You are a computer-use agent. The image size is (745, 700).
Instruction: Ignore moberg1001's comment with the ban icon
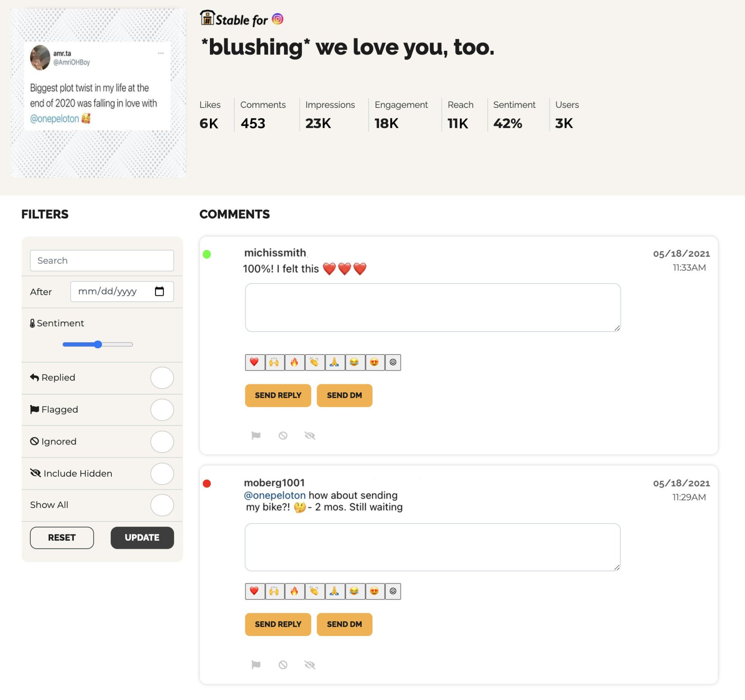[283, 665]
